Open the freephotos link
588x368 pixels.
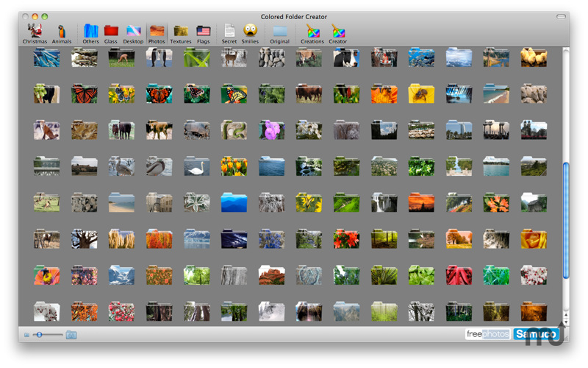tap(488, 334)
